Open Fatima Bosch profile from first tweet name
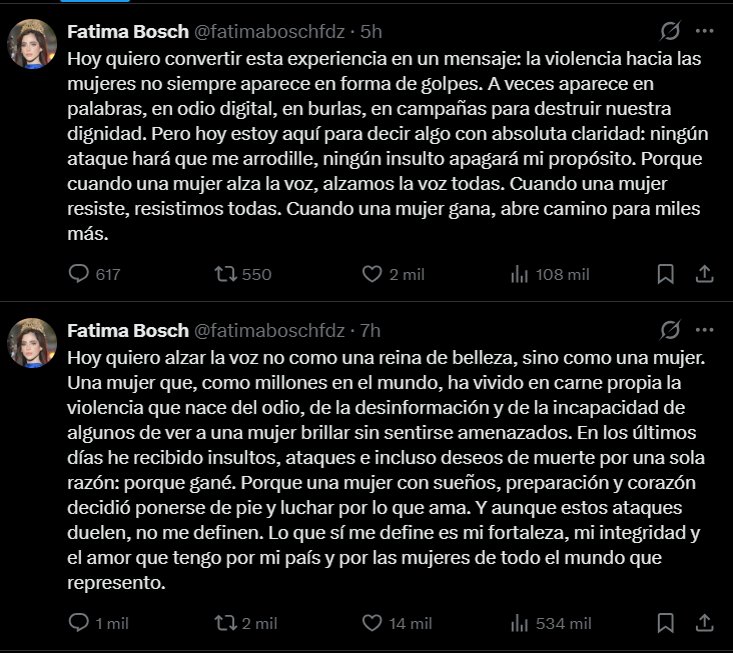This screenshot has width=733, height=653. (128, 32)
